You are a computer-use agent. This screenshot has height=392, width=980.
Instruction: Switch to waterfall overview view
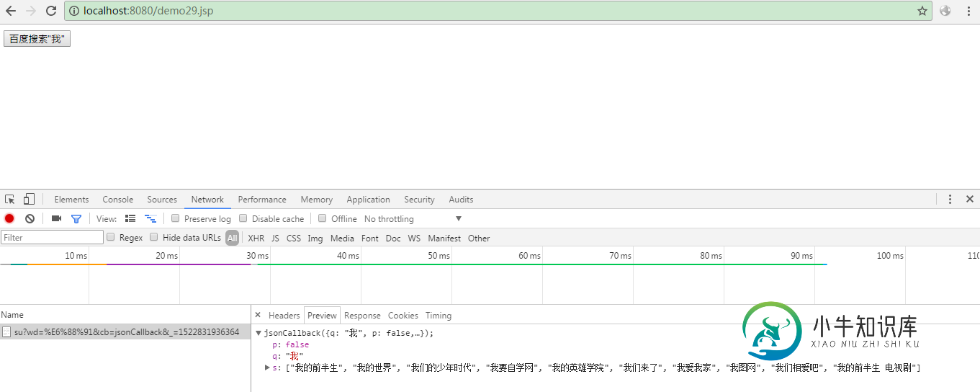[150, 218]
